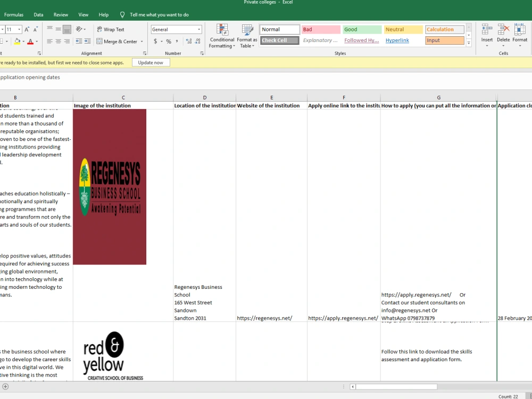The image size is (532, 399).
Task: Click horizontal scrollbar left arrow
Action: click(353, 386)
